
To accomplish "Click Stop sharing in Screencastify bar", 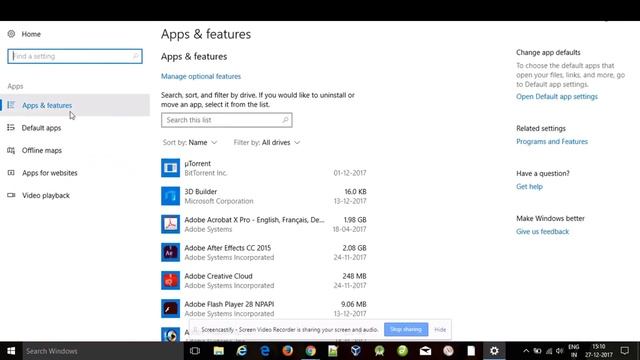I will tap(406, 329).
